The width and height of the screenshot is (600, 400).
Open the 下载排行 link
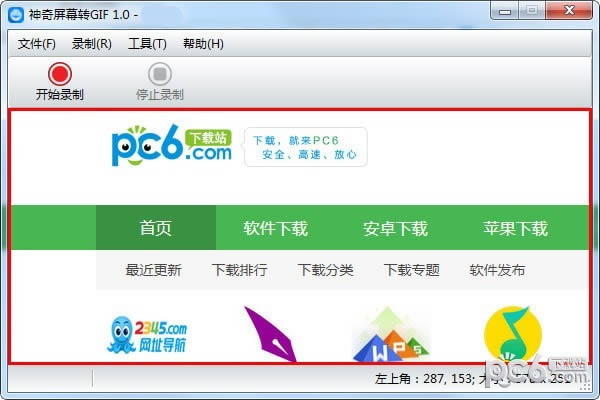[x=240, y=270]
